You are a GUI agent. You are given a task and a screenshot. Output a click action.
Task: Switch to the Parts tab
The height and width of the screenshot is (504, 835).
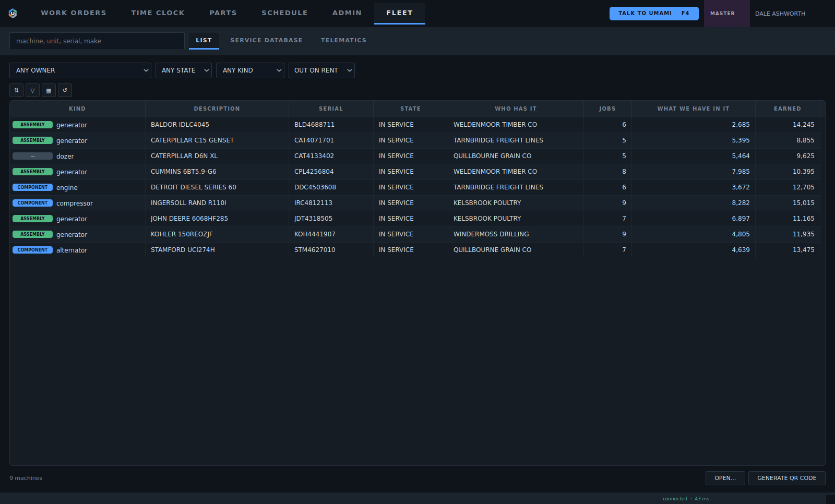point(223,13)
